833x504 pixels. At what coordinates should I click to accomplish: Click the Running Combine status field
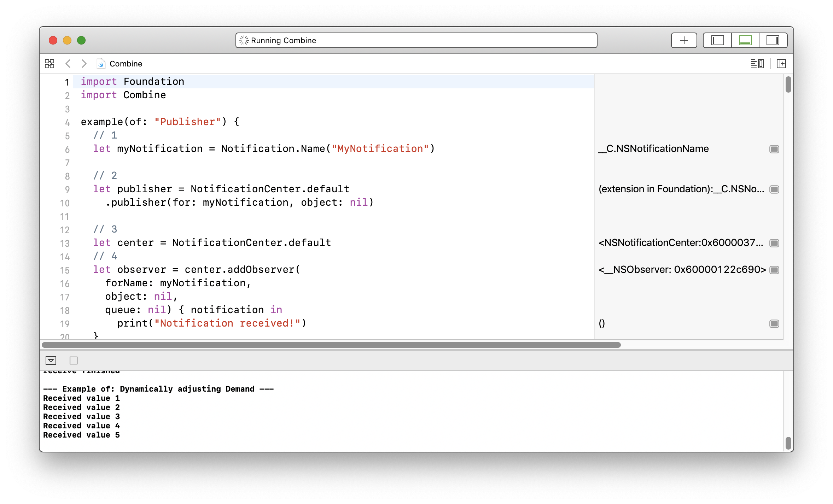[416, 40]
